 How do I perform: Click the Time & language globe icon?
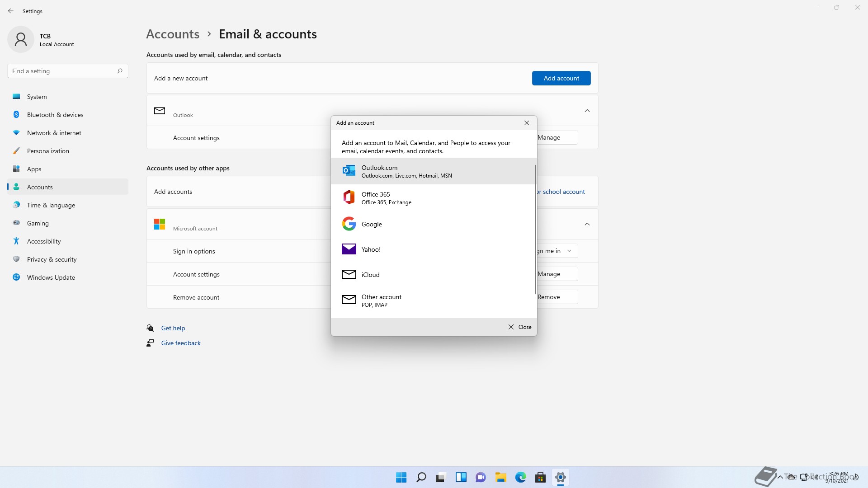16,205
